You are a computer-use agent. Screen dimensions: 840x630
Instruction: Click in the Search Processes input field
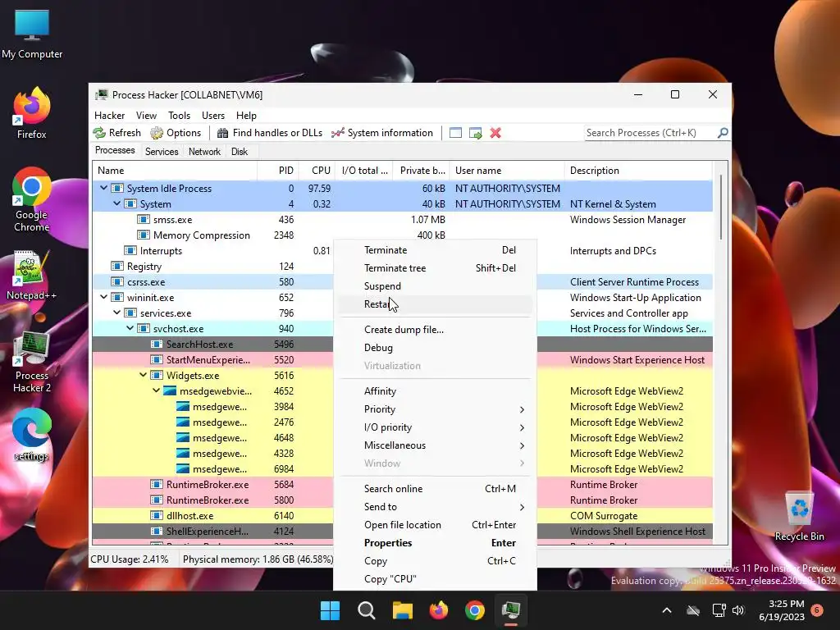651,132
